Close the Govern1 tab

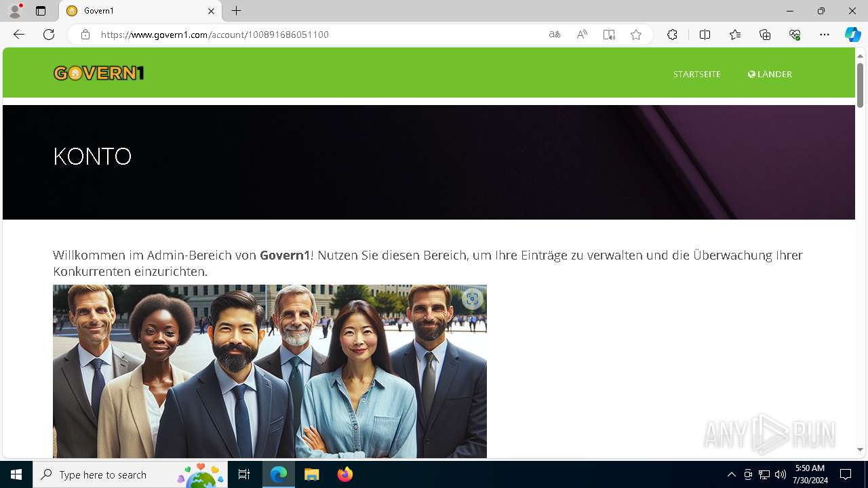click(x=211, y=11)
